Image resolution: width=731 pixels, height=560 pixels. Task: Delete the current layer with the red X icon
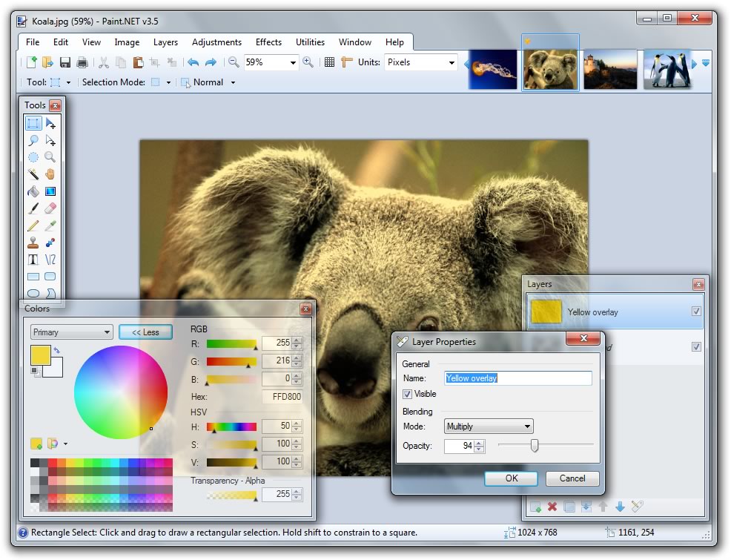(552, 507)
